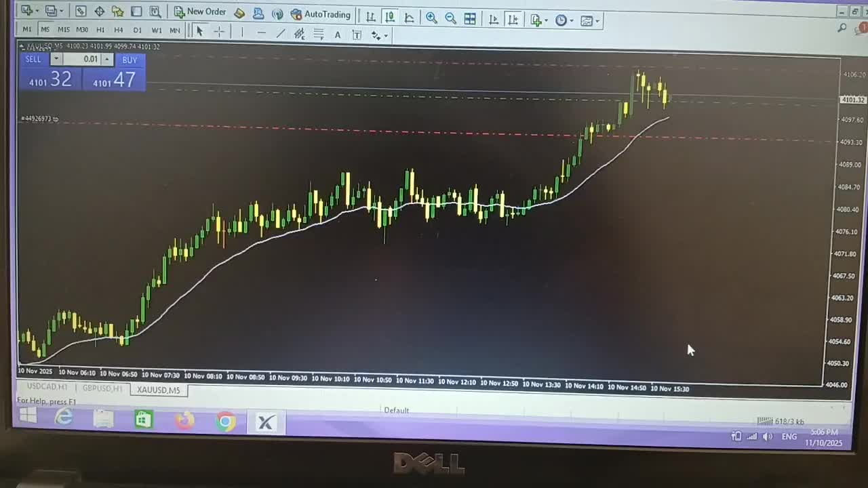Click the BUY button in one-click panel
The image size is (868, 488).
tap(130, 60)
